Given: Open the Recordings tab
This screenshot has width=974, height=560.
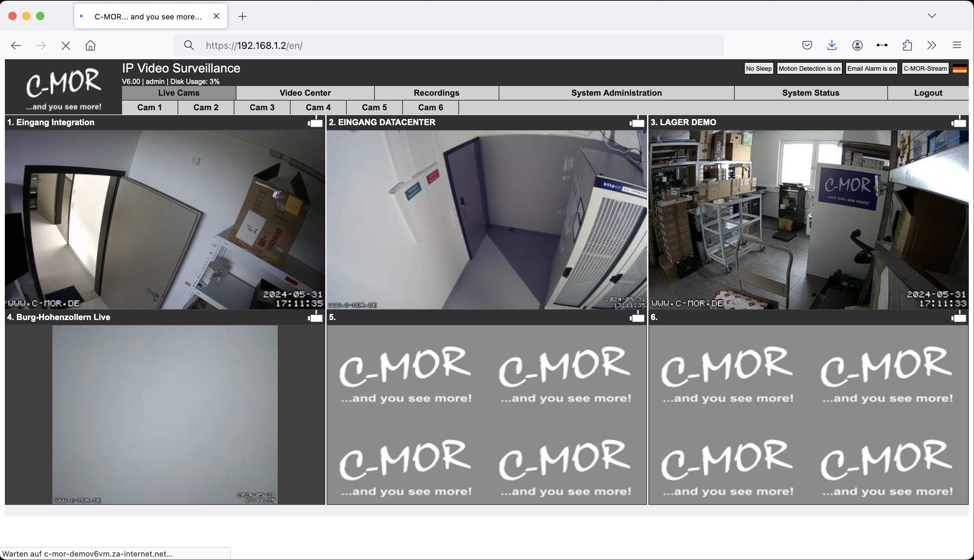Looking at the screenshot, I should (x=437, y=93).
